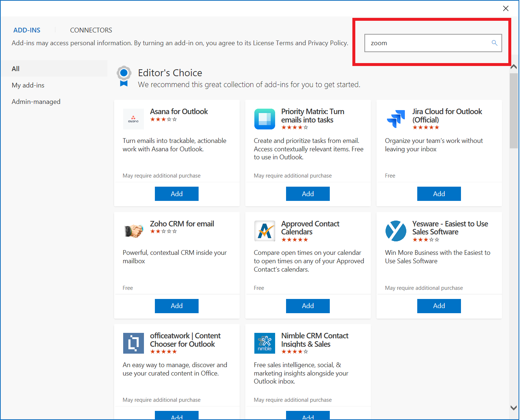The width and height of the screenshot is (520, 420).
Task: Open Nimble CRM Contact Insights title
Action: click(315, 340)
